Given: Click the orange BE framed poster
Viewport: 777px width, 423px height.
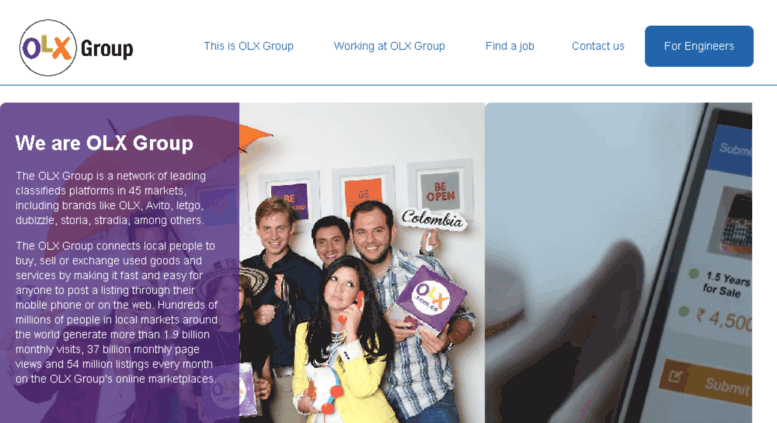Looking at the screenshot, I should click(x=363, y=194).
